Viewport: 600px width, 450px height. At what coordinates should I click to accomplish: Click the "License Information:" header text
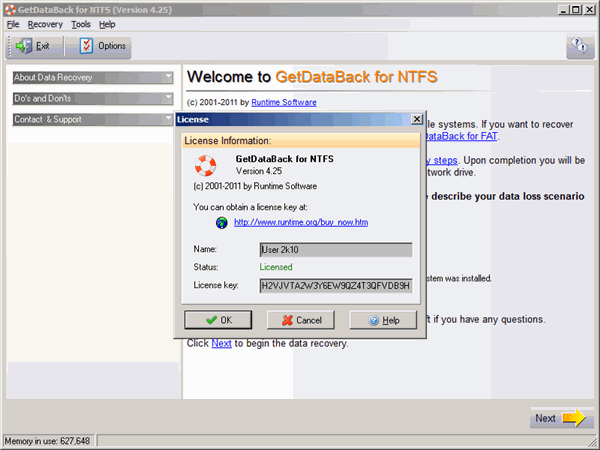228,141
